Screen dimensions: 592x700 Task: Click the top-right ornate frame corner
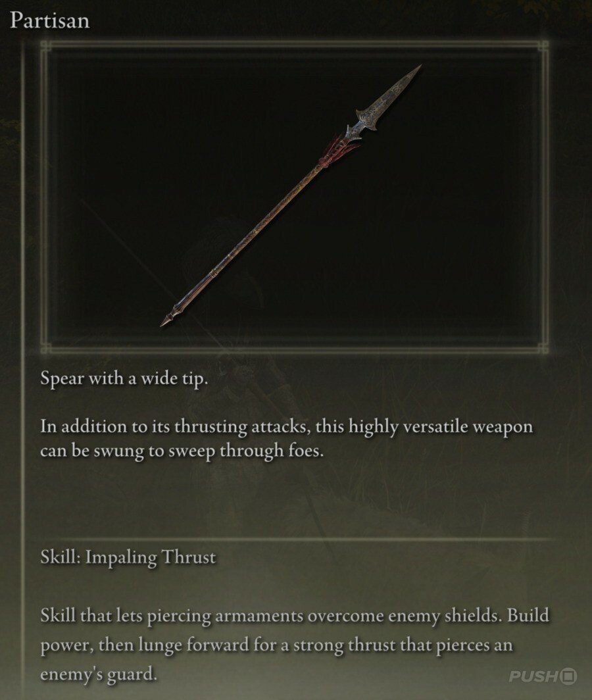[x=543, y=47]
